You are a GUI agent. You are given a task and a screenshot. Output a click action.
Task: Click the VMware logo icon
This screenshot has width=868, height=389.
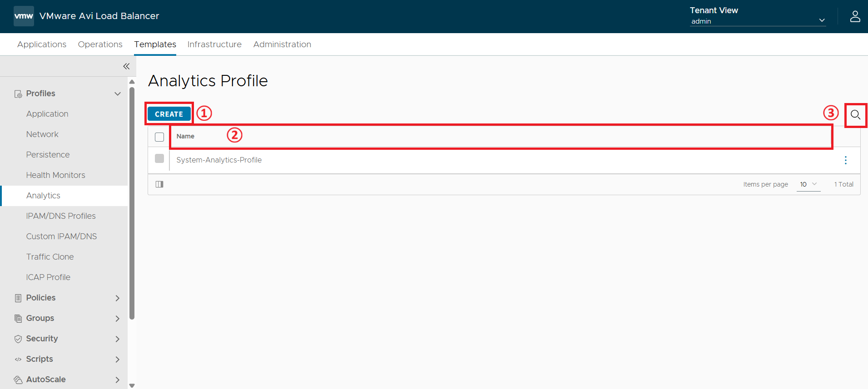click(x=24, y=16)
